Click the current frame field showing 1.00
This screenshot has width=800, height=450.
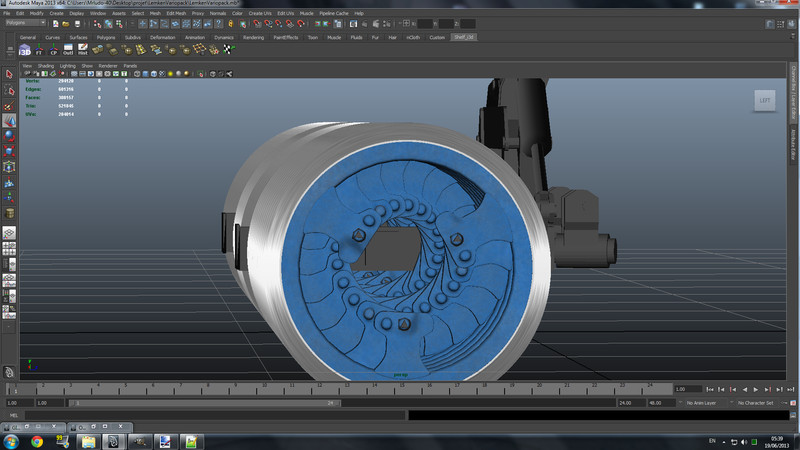tap(687, 389)
